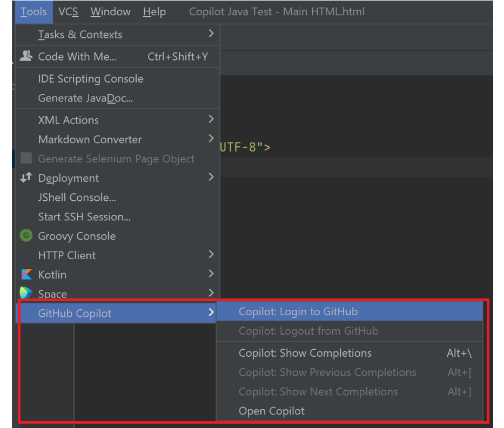Open the Tools menu
Viewport: 504px width, 428px height.
pyautogui.click(x=33, y=12)
